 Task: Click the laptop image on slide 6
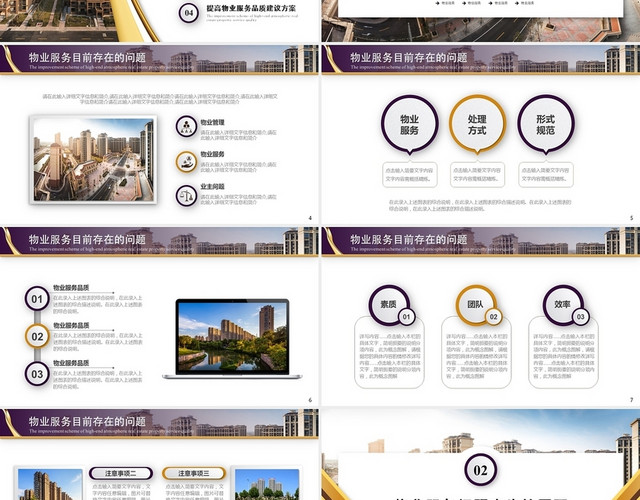pyautogui.click(x=232, y=339)
